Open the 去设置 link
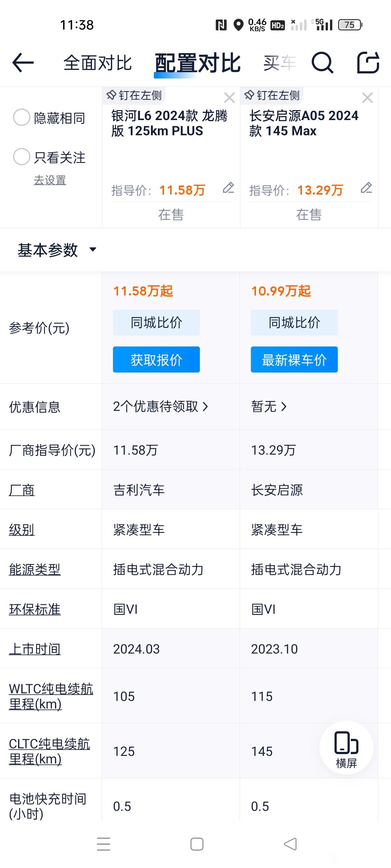 (50, 180)
